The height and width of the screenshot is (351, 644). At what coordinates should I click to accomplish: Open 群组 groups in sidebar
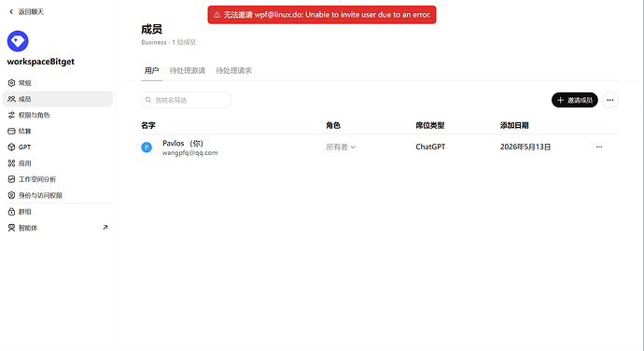point(58,212)
